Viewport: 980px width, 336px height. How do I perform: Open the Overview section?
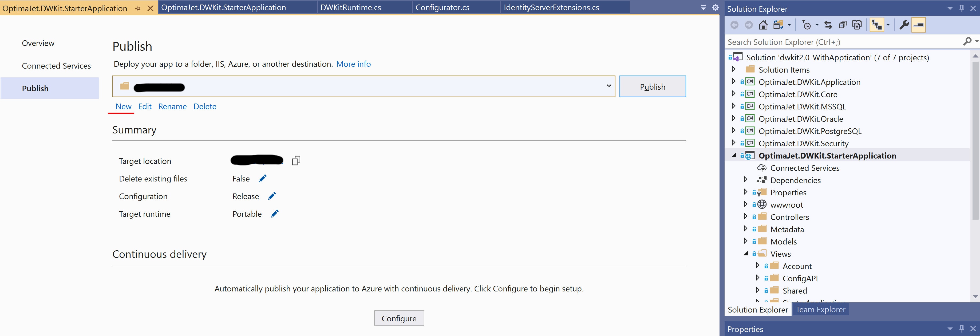[x=38, y=43]
